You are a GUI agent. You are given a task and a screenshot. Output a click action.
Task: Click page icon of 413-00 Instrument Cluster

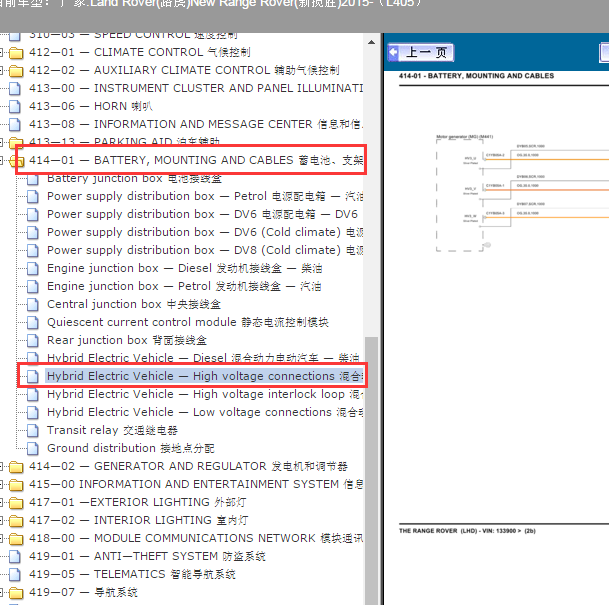15,89
